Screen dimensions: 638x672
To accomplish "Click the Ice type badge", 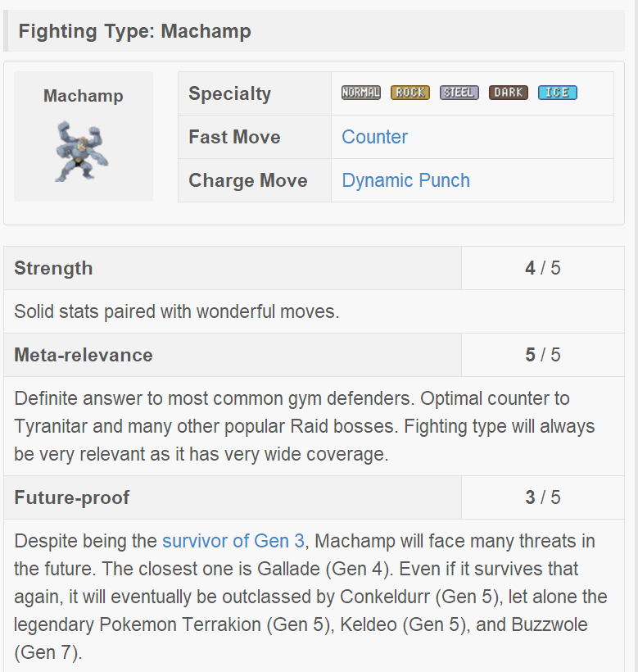I will (x=557, y=93).
